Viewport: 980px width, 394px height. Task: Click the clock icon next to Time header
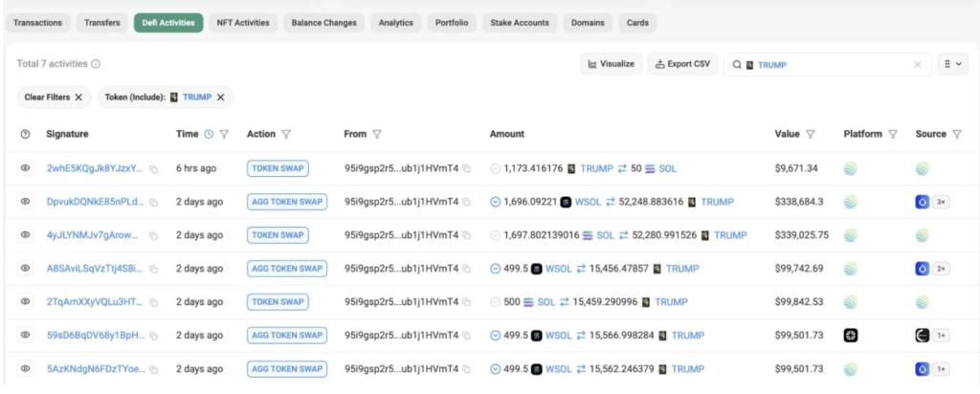point(209,134)
